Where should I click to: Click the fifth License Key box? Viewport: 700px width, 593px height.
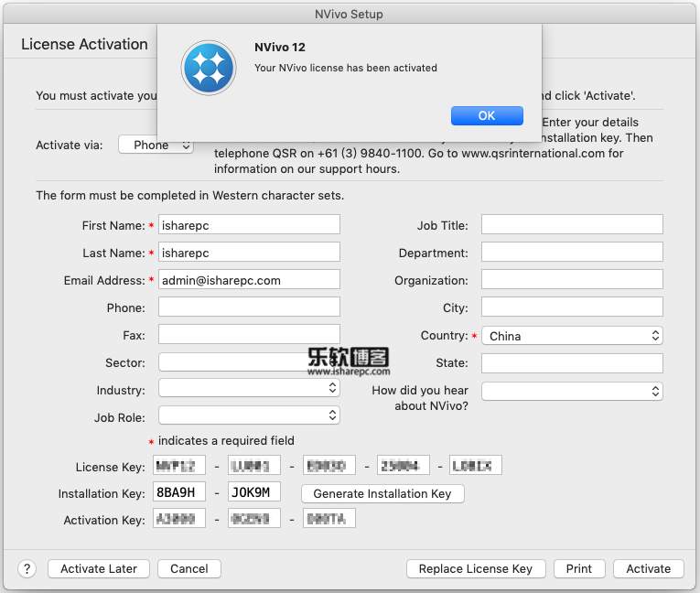click(x=476, y=465)
